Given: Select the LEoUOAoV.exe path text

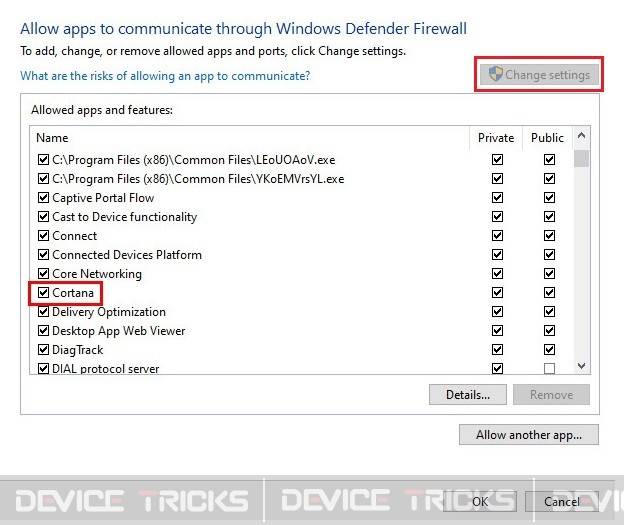Looking at the screenshot, I should [194, 160].
